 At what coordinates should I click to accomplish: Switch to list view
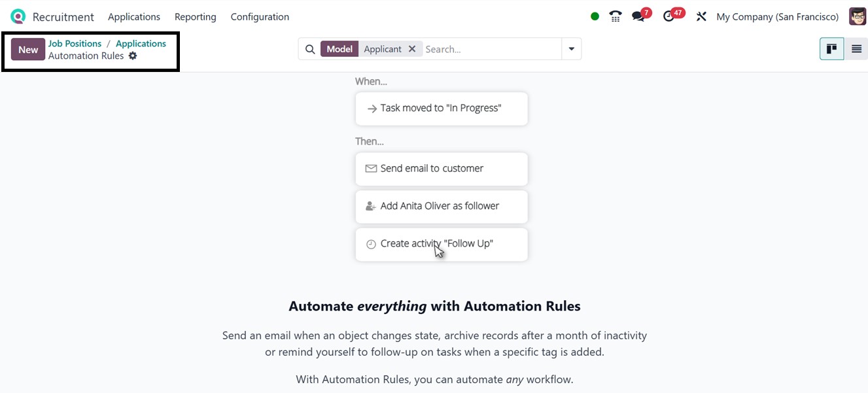click(x=856, y=49)
